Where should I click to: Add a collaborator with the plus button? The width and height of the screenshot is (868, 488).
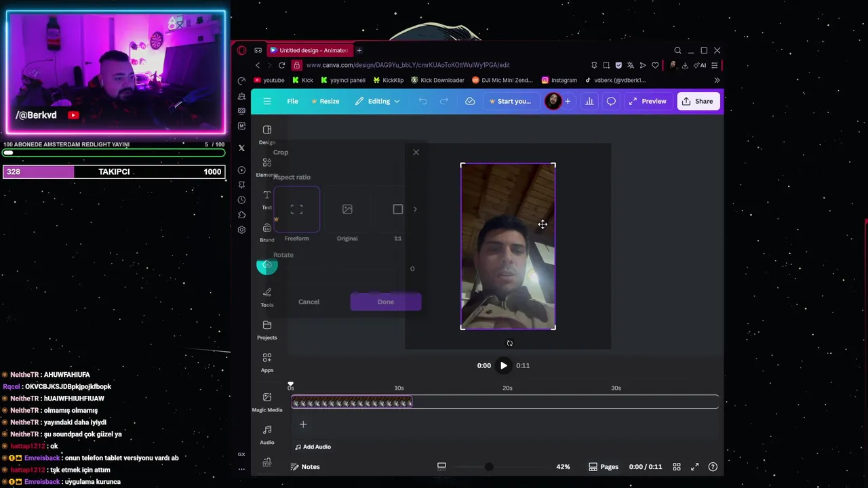pyautogui.click(x=568, y=101)
